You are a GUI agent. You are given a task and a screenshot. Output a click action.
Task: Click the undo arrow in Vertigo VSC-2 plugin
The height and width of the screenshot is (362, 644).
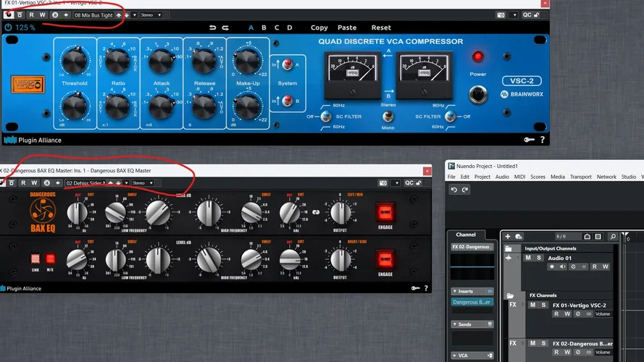tap(212, 28)
